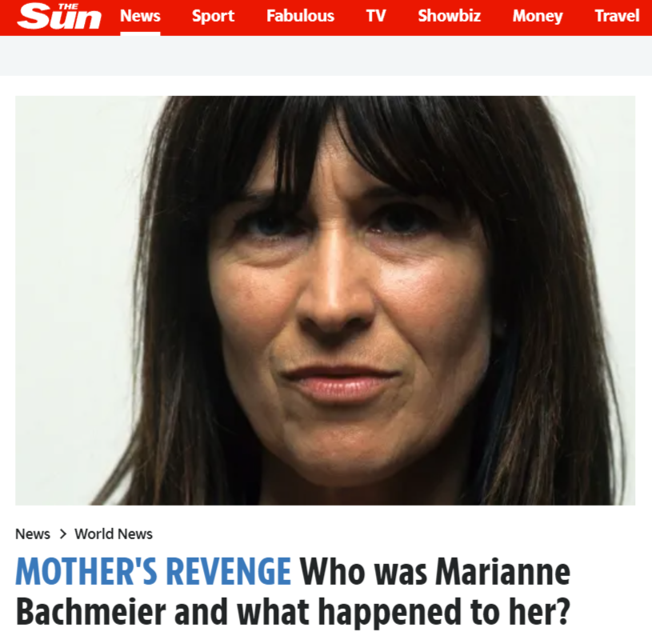Click small 'THE' text in Sun logo
The width and height of the screenshot is (652, 644).
click(x=68, y=6)
